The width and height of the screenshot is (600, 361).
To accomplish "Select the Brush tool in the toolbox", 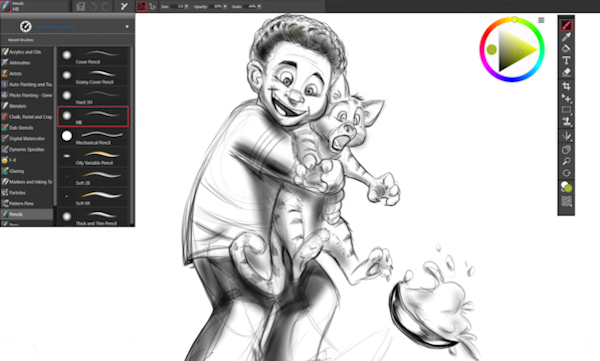I will pyautogui.click(x=566, y=25).
